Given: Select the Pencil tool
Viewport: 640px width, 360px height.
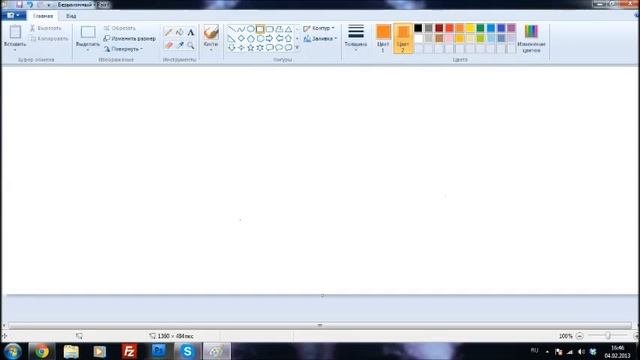Looking at the screenshot, I should pos(168,32).
